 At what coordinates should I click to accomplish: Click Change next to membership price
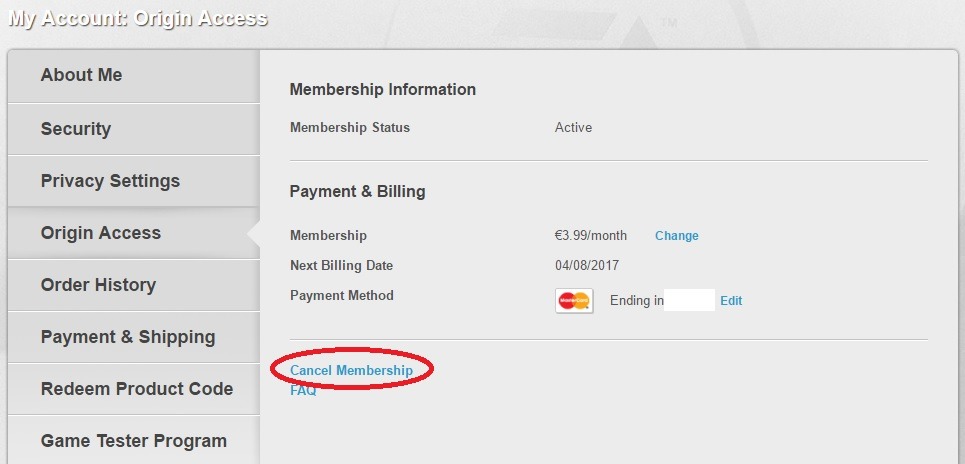(x=676, y=236)
